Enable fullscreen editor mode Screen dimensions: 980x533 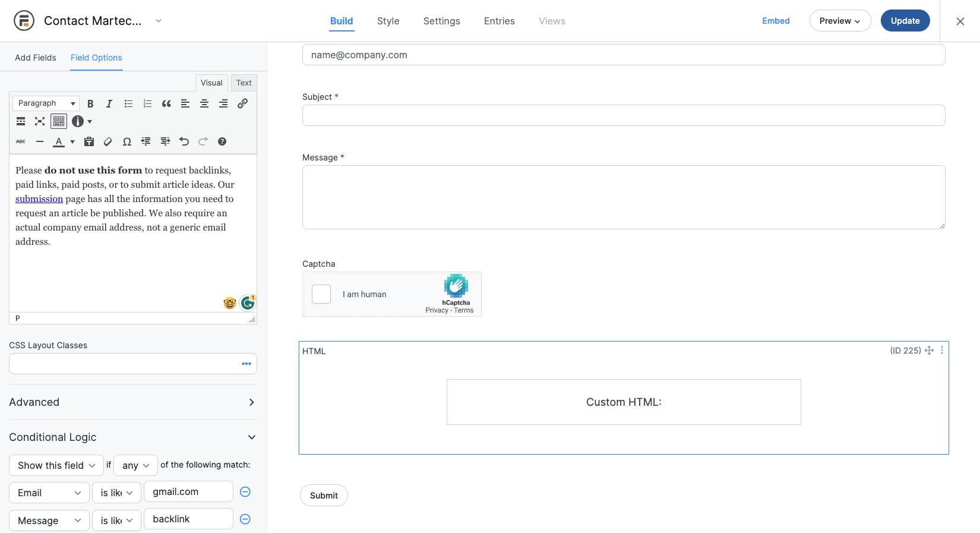pos(40,121)
